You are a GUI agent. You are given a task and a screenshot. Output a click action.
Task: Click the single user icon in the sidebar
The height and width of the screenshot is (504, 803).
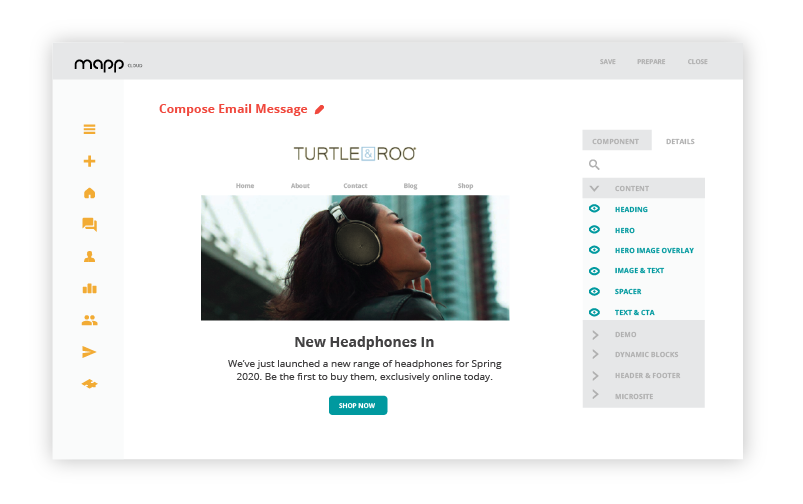click(x=90, y=257)
